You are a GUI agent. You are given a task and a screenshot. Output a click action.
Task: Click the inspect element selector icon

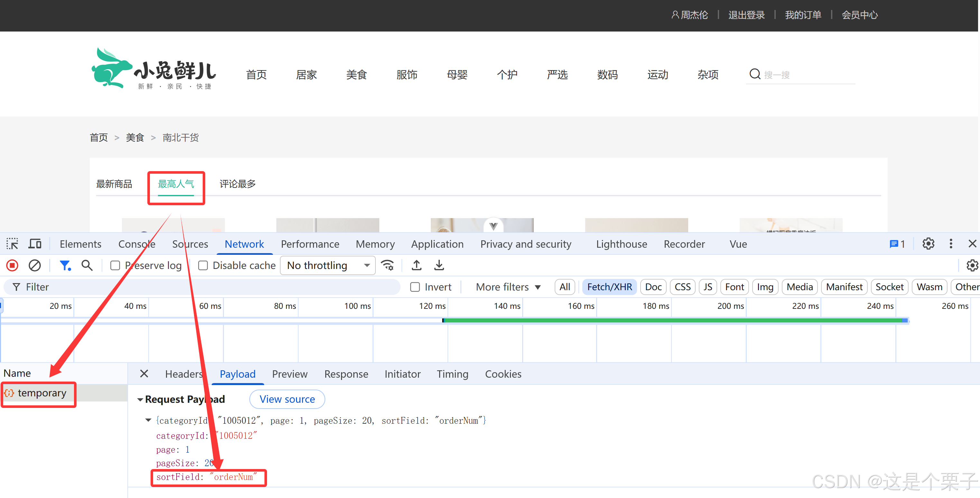12,244
